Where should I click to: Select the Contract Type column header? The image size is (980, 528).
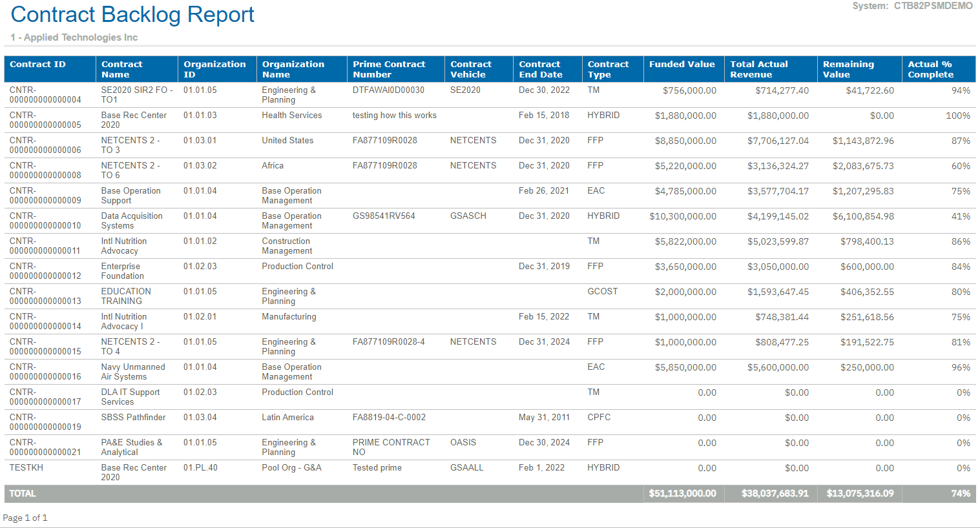608,69
